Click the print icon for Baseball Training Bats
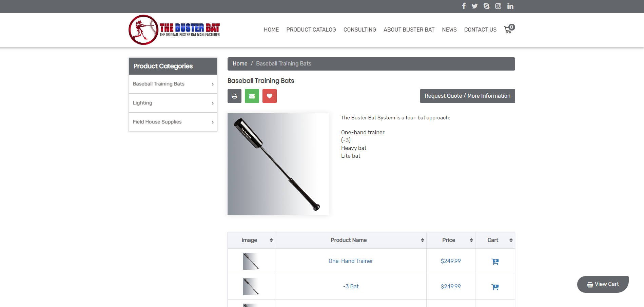644x307 pixels. point(234,96)
